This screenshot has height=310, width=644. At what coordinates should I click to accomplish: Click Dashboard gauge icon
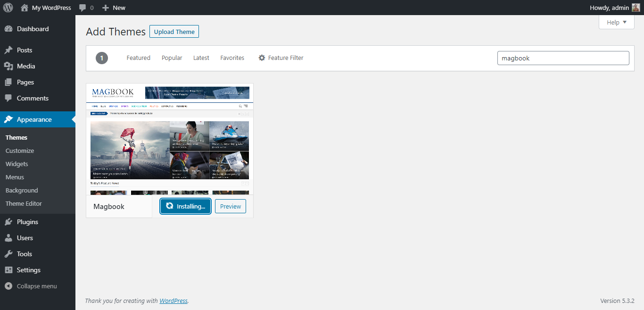[x=8, y=29]
